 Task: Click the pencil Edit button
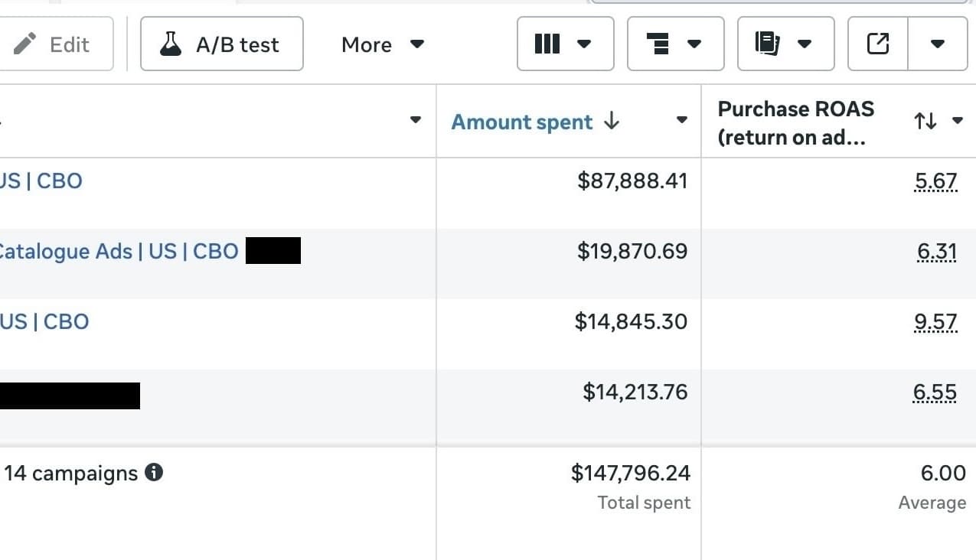tap(54, 44)
